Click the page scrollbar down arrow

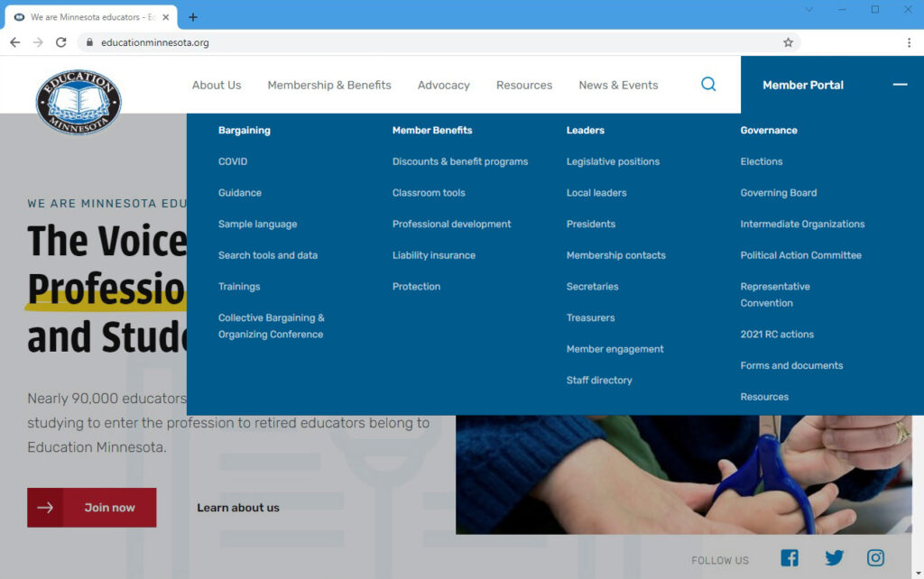pyautogui.click(x=918, y=573)
